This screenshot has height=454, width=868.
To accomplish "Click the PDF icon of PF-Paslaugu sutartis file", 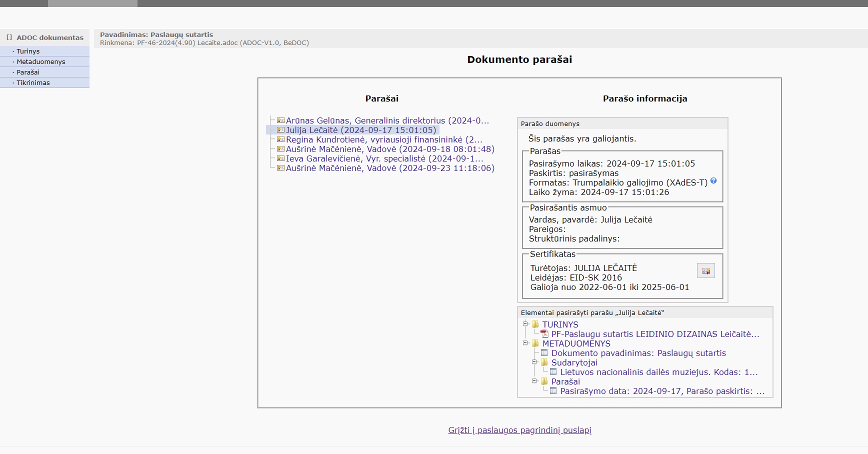I will coord(544,334).
